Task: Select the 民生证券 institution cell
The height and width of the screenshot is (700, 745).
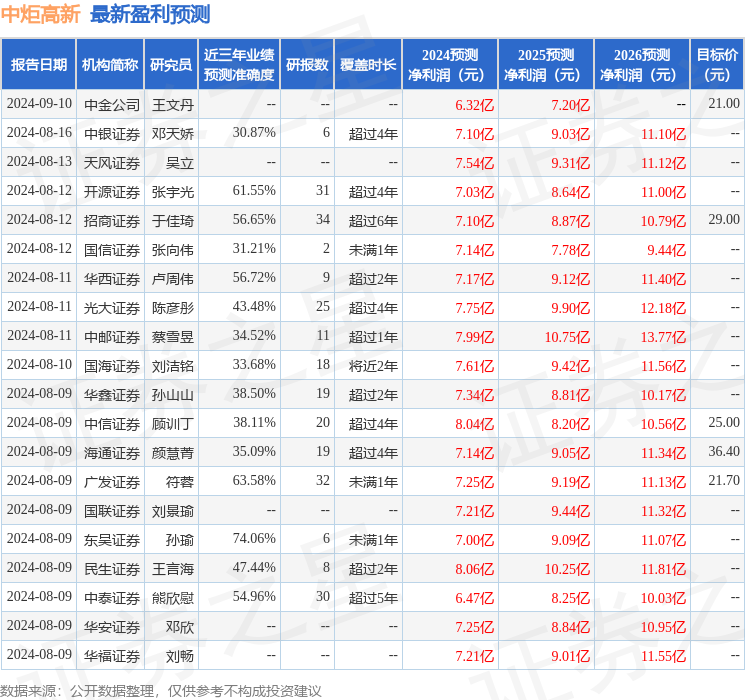Action: [x=112, y=569]
